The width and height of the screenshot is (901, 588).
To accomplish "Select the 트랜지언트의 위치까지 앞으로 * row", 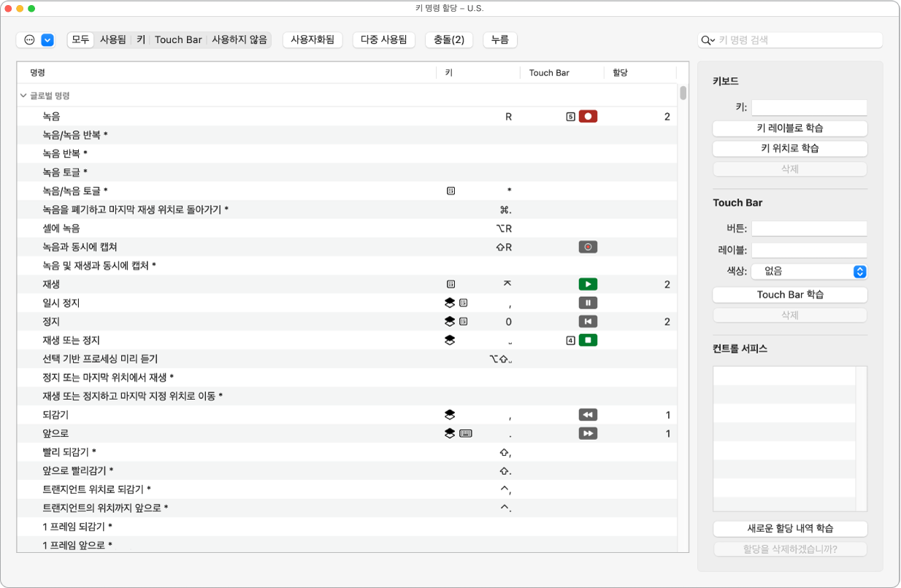I will [x=348, y=508].
